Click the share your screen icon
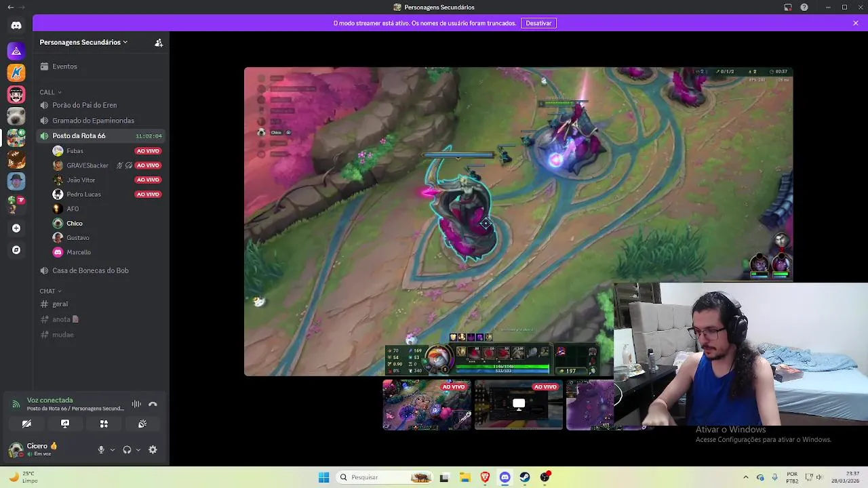Screen dimensions: 868x488 point(65,424)
